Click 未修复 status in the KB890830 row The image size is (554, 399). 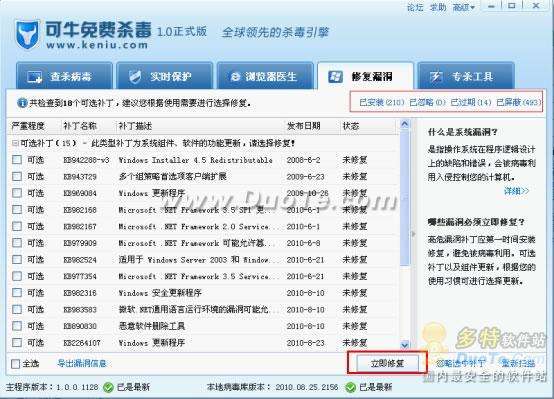coord(355,326)
